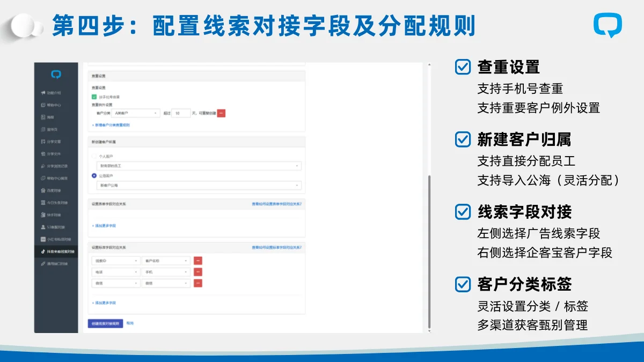Open 帮助中心 in the sidebar
Screen dimensions: 644x362
click(x=54, y=105)
